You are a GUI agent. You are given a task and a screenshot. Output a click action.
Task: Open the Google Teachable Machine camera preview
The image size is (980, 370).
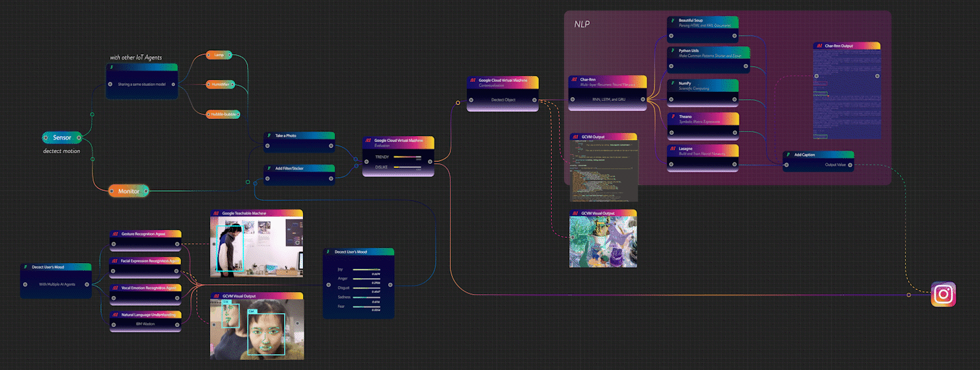pos(257,246)
